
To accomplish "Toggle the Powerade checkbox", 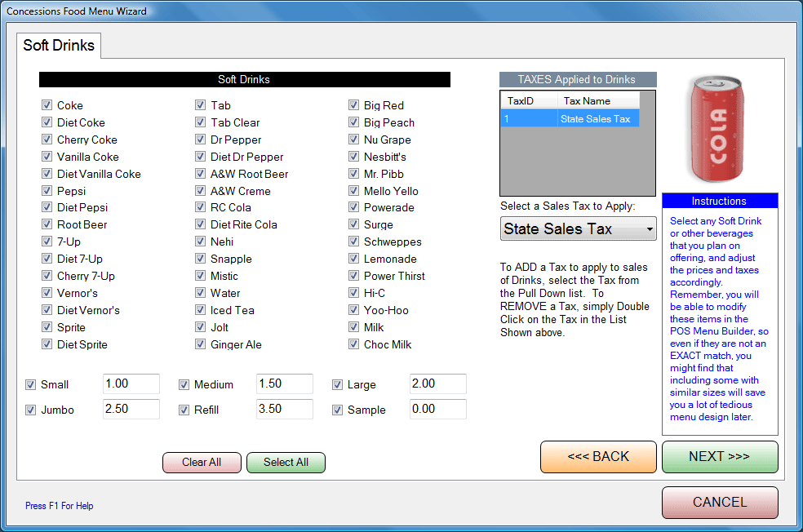I will coord(353,207).
